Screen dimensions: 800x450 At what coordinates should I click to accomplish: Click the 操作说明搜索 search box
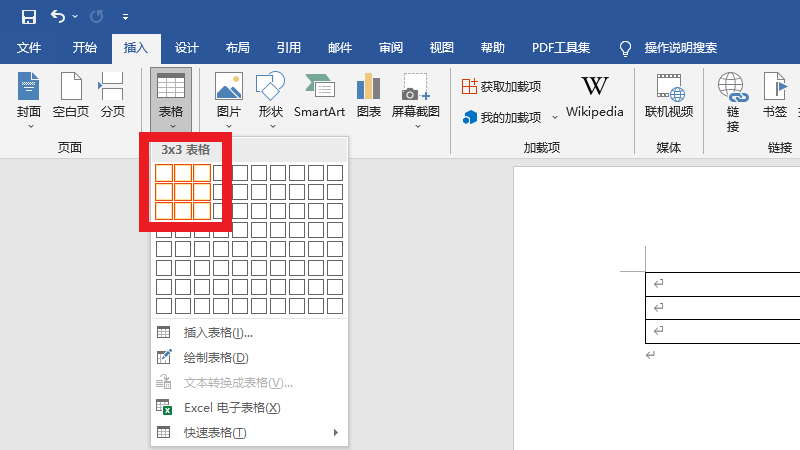680,47
